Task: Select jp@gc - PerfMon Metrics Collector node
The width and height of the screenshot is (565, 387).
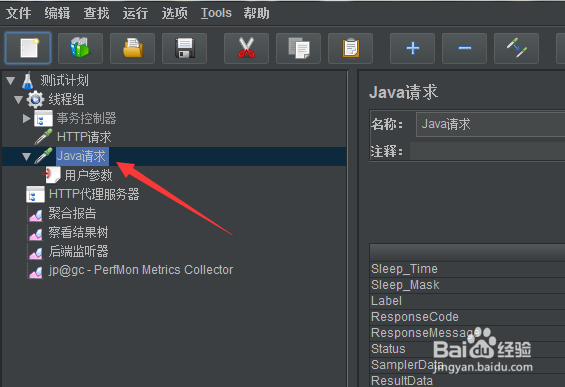Action: (x=141, y=270)
